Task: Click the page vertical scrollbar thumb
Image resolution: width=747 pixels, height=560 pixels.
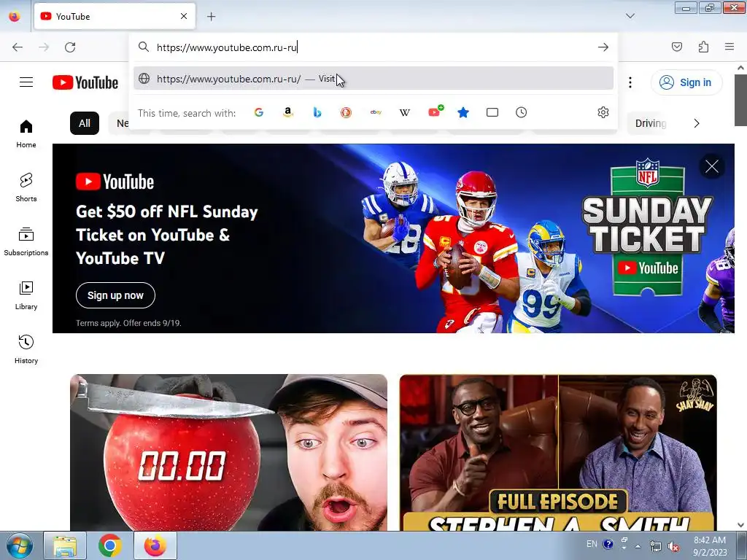Action: (x=740, y=100)
